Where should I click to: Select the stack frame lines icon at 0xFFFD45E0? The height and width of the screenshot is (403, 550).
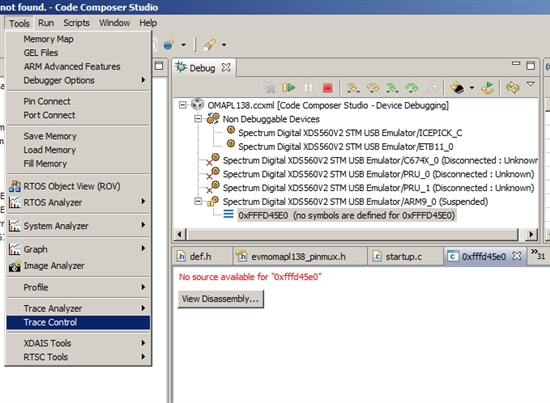click(x=228, y=214)
